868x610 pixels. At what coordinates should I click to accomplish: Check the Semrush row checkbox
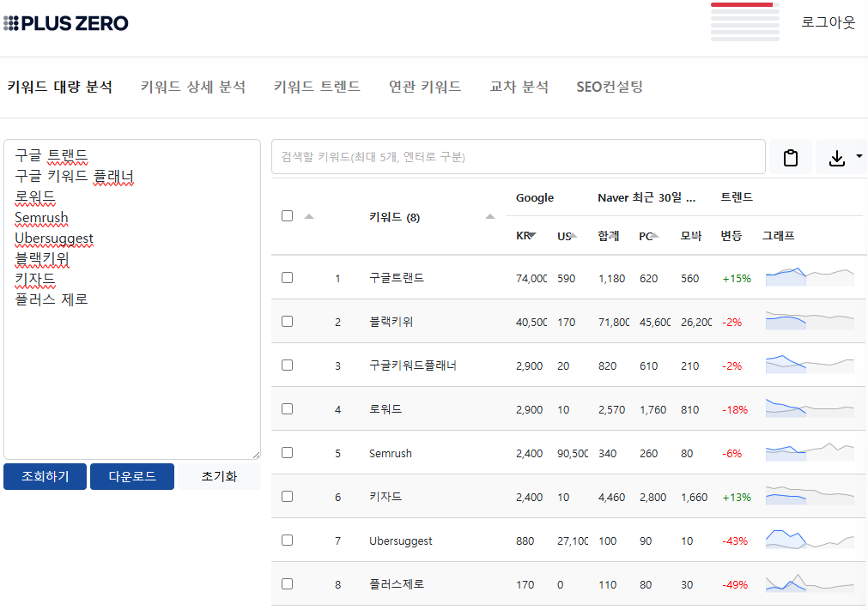(x=287, y=452)
